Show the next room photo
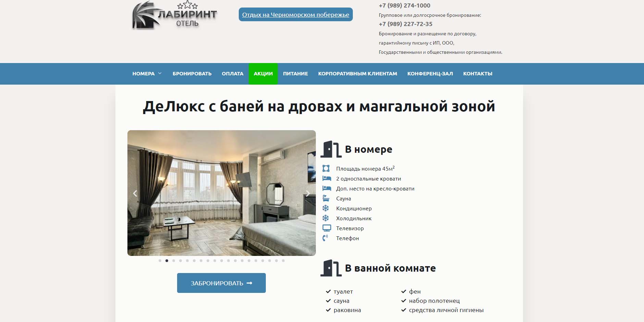 (308, 193)
